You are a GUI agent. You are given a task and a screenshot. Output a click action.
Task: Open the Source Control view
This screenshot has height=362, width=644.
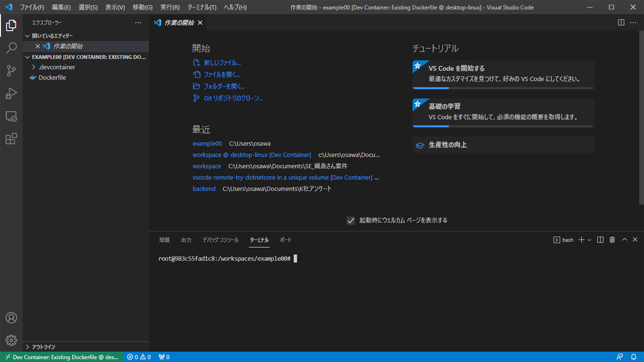11,71
